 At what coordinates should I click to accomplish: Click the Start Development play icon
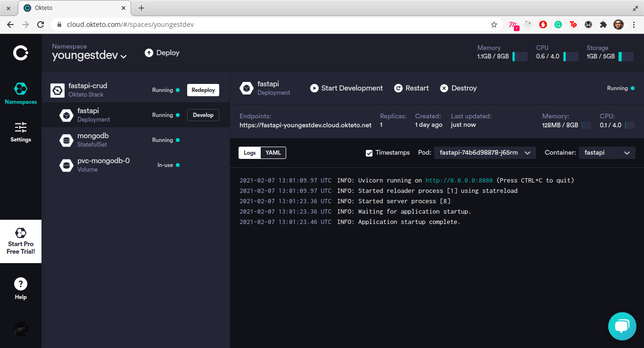(x=314, y=88)
